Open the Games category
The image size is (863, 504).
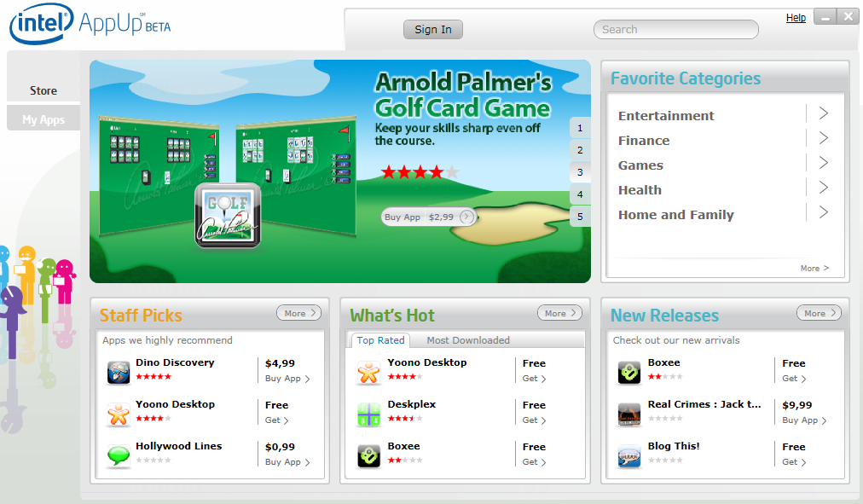coord(640,165)
